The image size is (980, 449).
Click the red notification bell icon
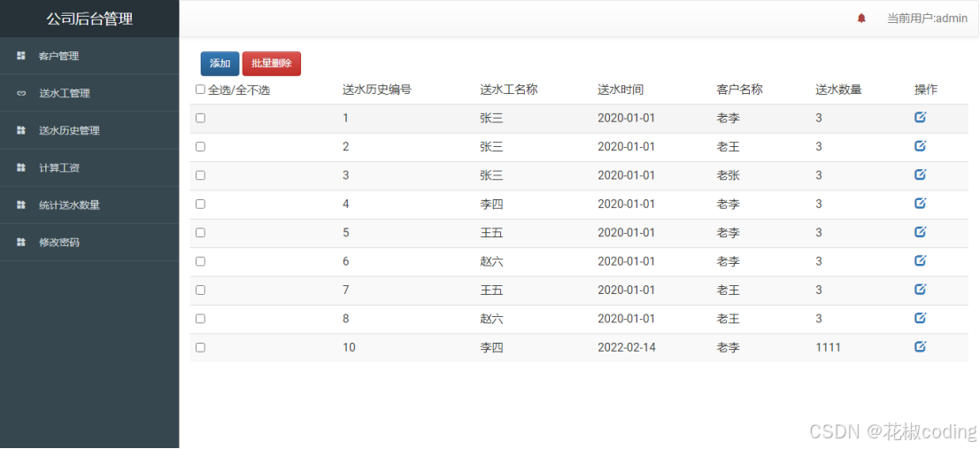point(861,19)
